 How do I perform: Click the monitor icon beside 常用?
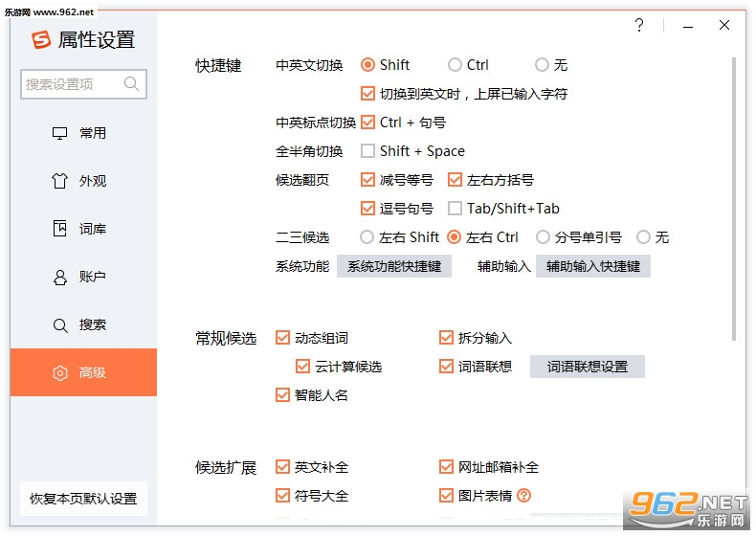[59, 133]
